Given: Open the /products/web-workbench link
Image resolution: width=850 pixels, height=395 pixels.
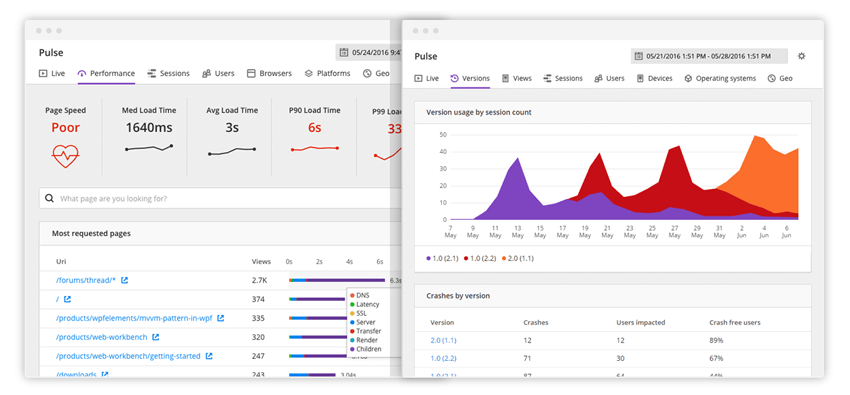Looking at the screenshot, I should pyautogui.click(x=101, y=337).
